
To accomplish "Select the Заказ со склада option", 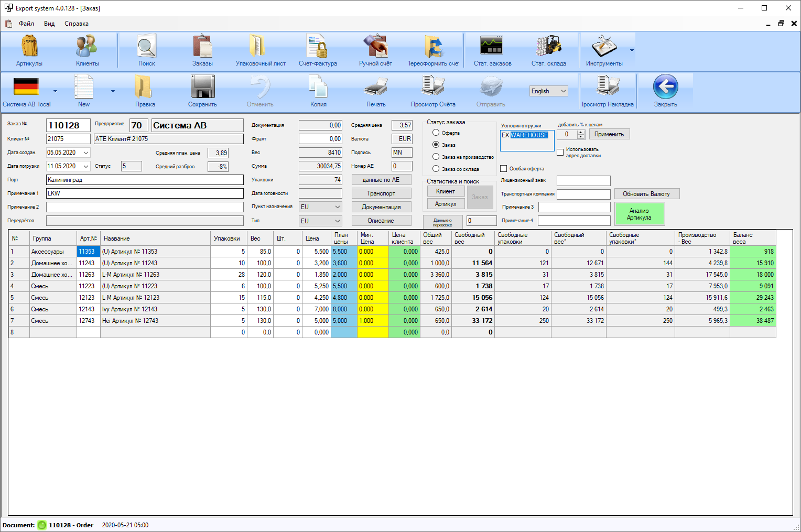I will click(436, 169).
